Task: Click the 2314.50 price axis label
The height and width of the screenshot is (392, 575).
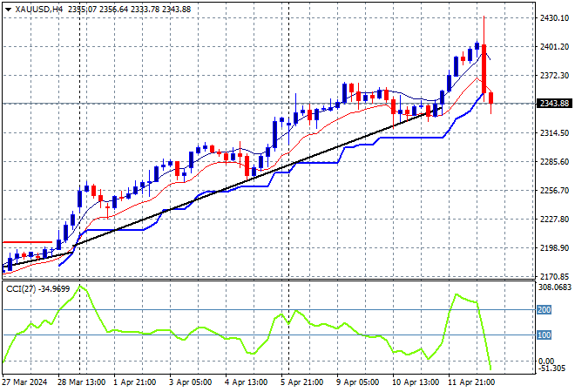Action: click(x=553, y=132)
